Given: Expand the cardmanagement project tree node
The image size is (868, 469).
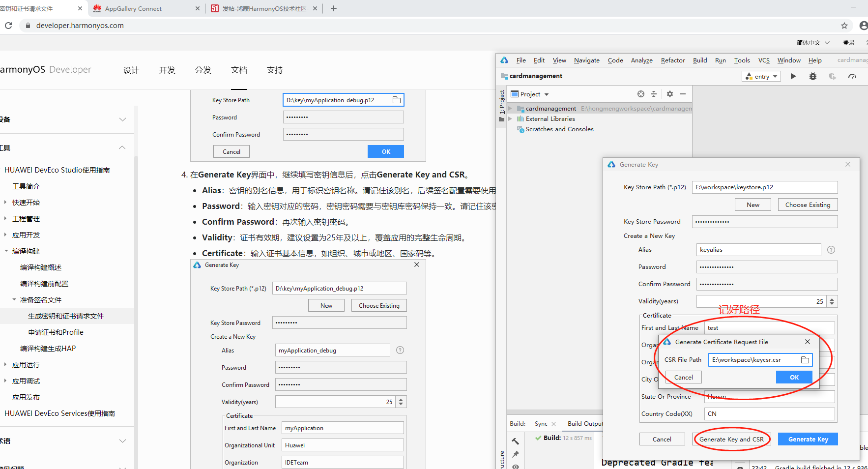Looking at the screenshot, I should point(510,109).
